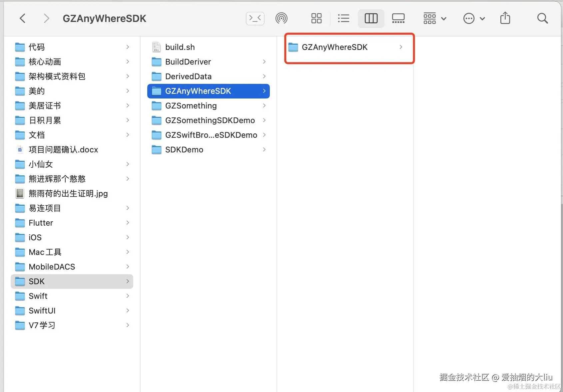Click the MobileDACS folder icon
This screenshot has width=563, height=392.
[20, 267]
